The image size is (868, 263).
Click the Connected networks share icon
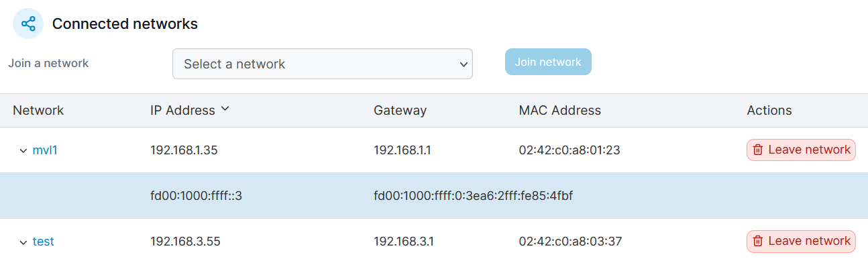pyautogui.click(x=28, y=24)
